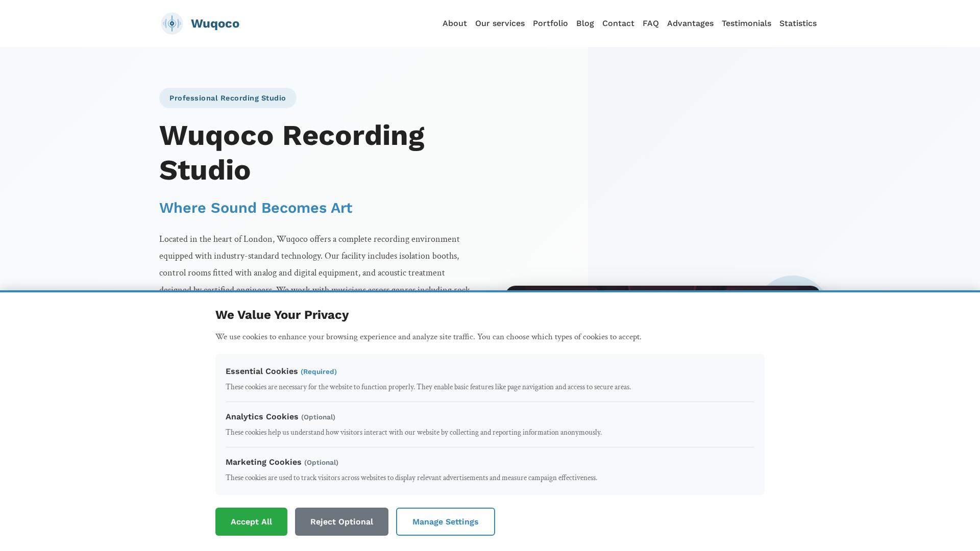
Task: Open the About page in navigation
Action: tap(454, 23)
